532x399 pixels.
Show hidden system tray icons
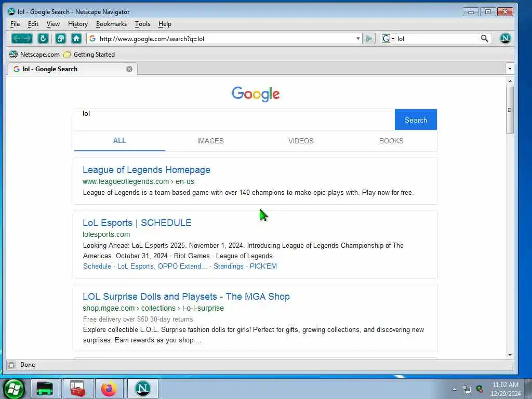(x=454, y=389)
